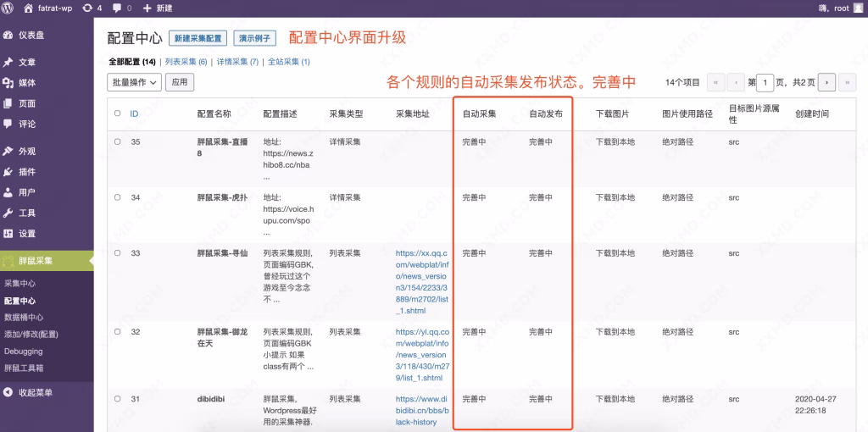Expand the 批量操作 bulk actions dropdown
Screen dimensions: 868x432
pyautogui.click(x=135, y=82)
